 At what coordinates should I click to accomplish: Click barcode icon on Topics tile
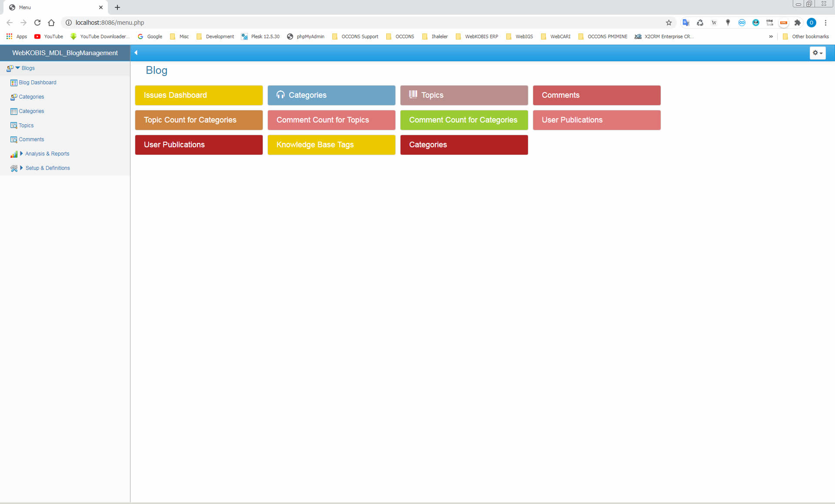(413, 94)
